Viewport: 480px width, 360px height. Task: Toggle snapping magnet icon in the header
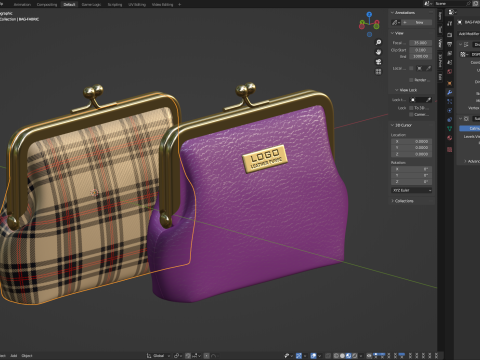pyautogui.click(x=188, y=356)
